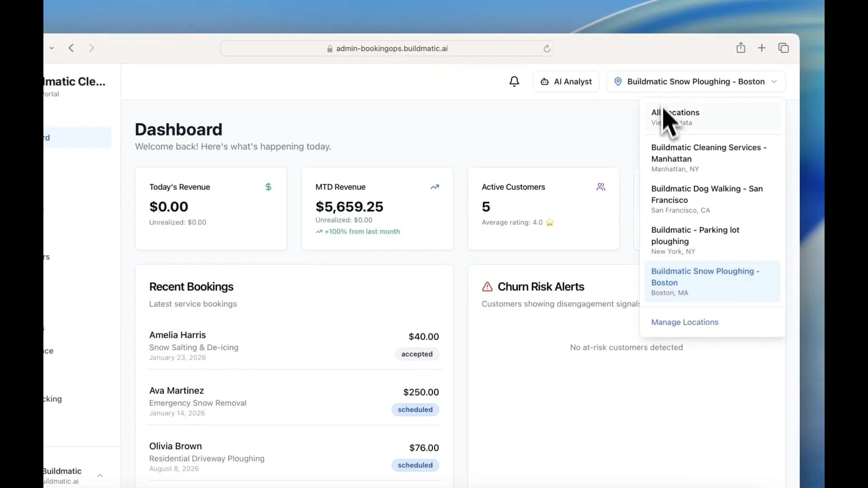Click the Recent Bookings heading

191,287
